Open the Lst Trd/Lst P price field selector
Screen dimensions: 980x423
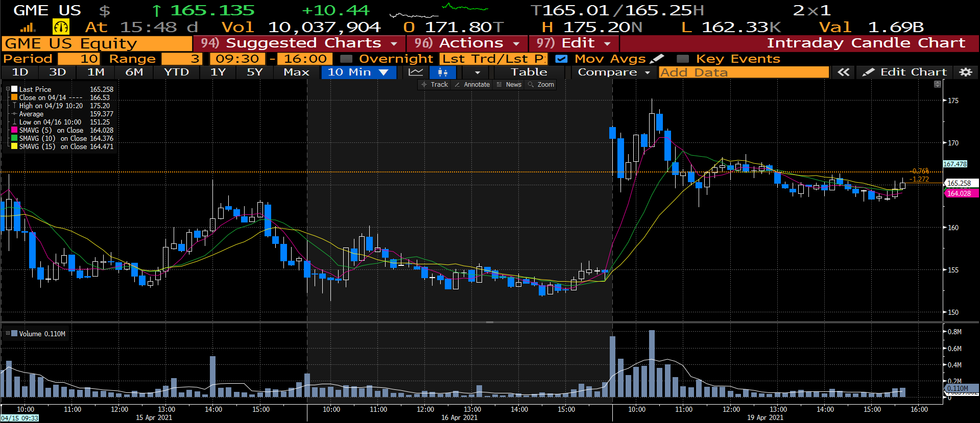point(493,59)
